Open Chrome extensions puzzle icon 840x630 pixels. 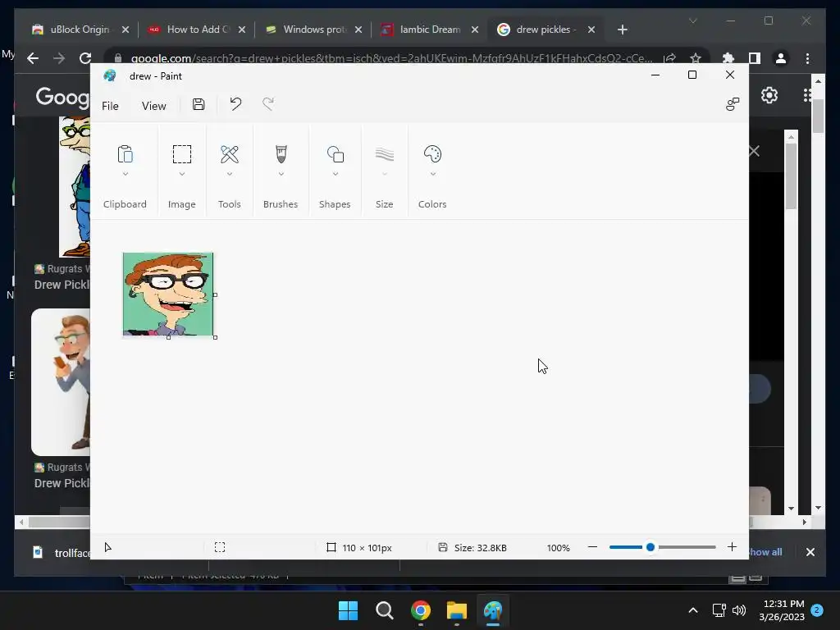click(728, 58)
